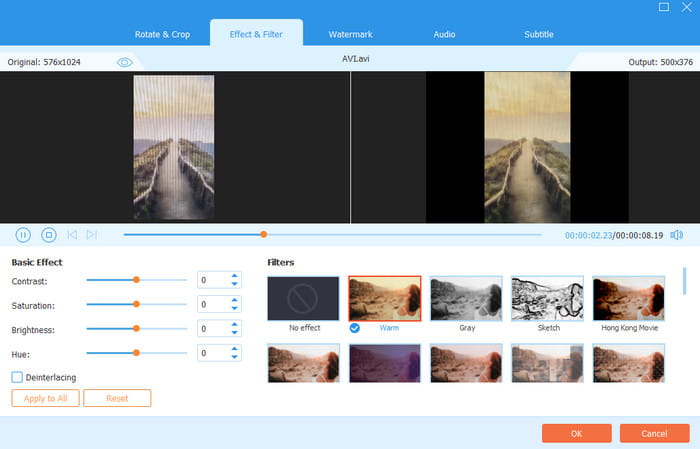
Task: Increase the Contrast value with up arrow
Action: [x=235, y=276]
